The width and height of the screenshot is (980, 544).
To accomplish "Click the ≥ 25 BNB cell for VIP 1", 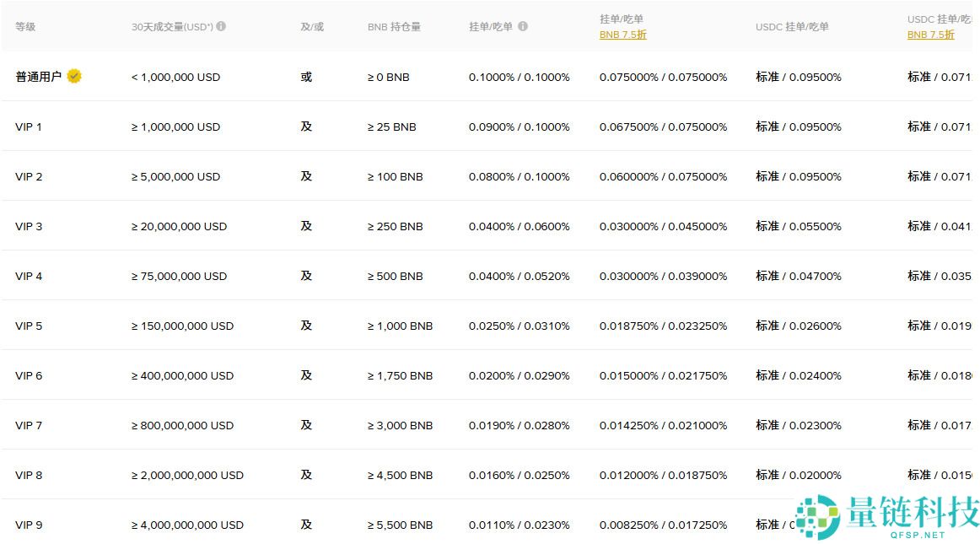I will [x=391, y=127].
